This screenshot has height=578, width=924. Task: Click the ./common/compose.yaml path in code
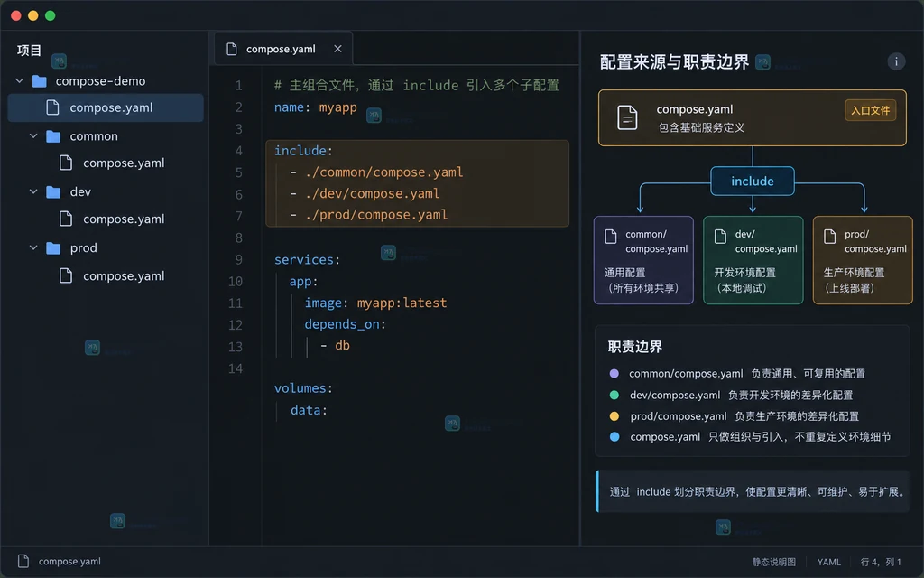tap(384, 172)
